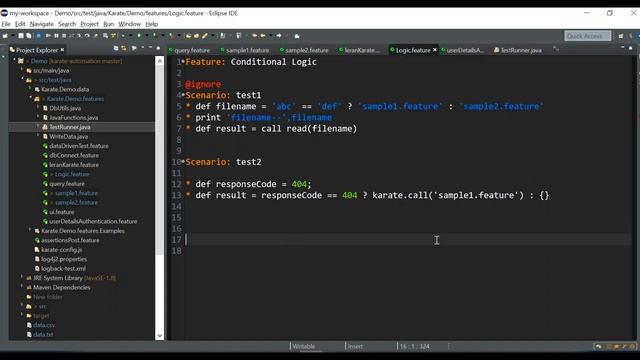
Task: Select data.csv in Project Explorer
Action: pos(44,325)
